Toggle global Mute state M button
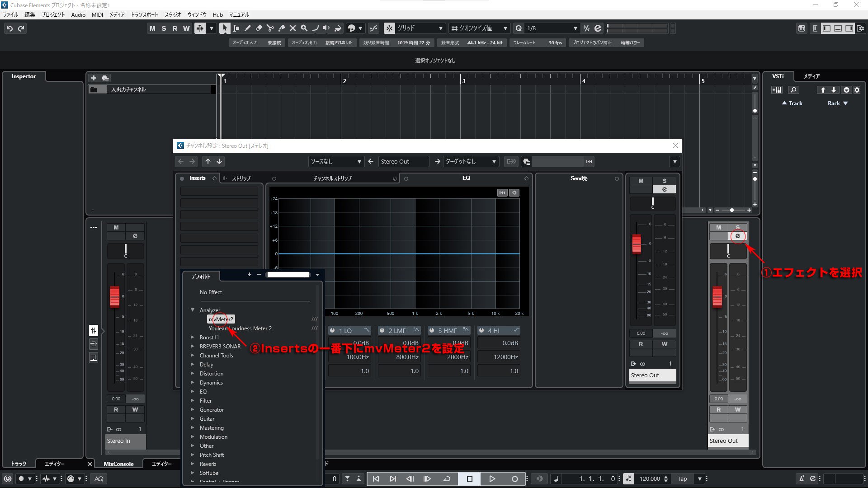 (x=152, y=28)
